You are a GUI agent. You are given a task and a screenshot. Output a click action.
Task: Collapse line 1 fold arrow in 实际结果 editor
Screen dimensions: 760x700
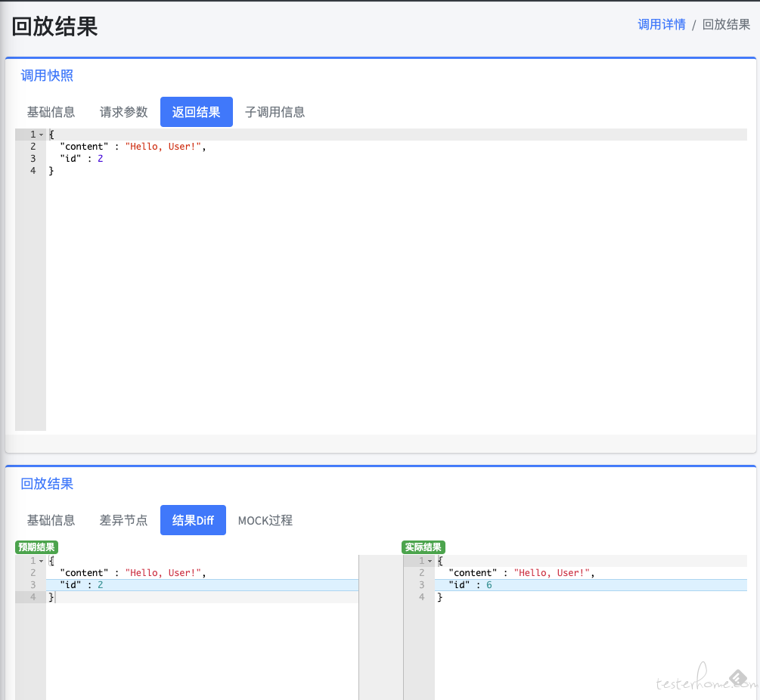pyautogui.click(x=430, y=561)
